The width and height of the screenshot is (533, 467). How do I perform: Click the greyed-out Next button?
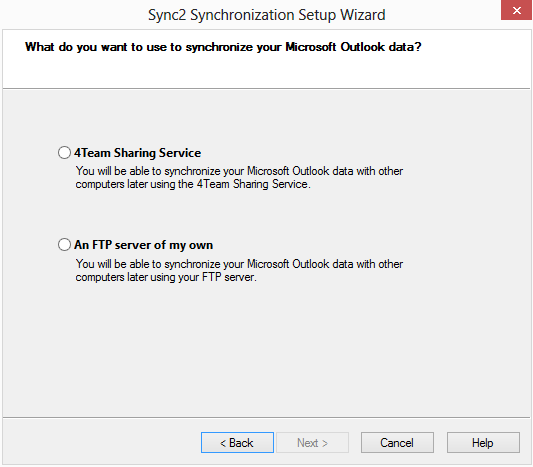(x=312, y=443)
